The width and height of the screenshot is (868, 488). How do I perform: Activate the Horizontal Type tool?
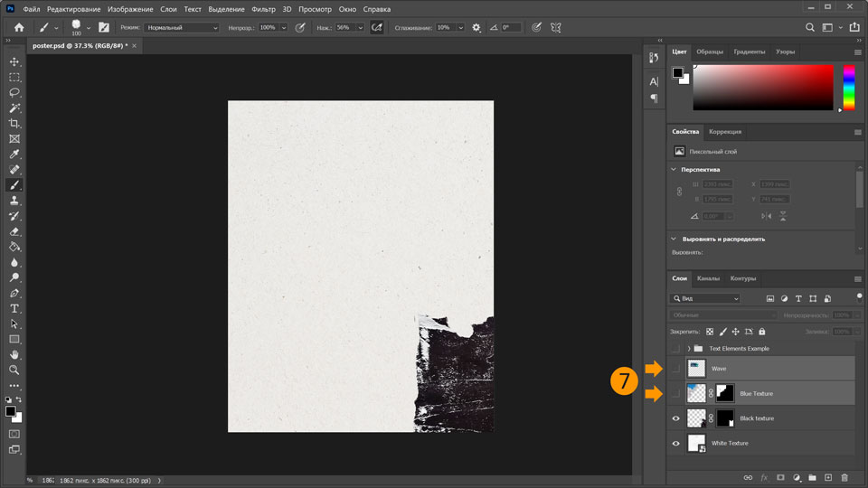click(14, 308)
